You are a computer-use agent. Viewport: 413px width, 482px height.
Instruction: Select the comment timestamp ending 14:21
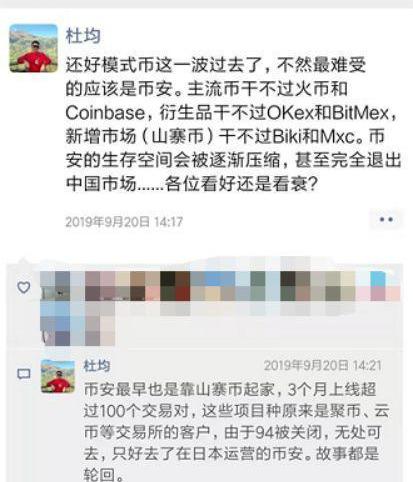(322, 366)
